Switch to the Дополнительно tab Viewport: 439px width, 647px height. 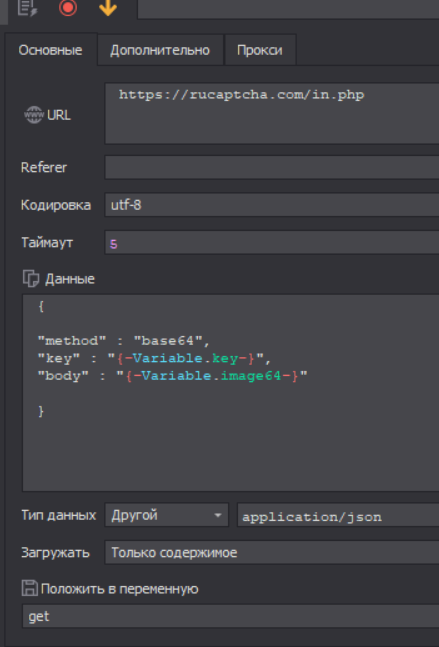click(x=160, y=50)
